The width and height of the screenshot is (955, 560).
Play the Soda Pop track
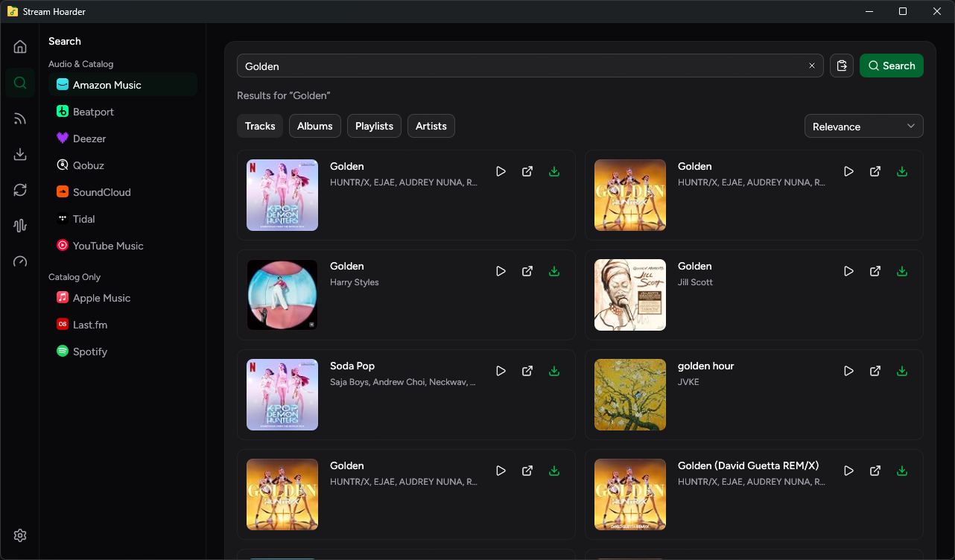(501, 371)
